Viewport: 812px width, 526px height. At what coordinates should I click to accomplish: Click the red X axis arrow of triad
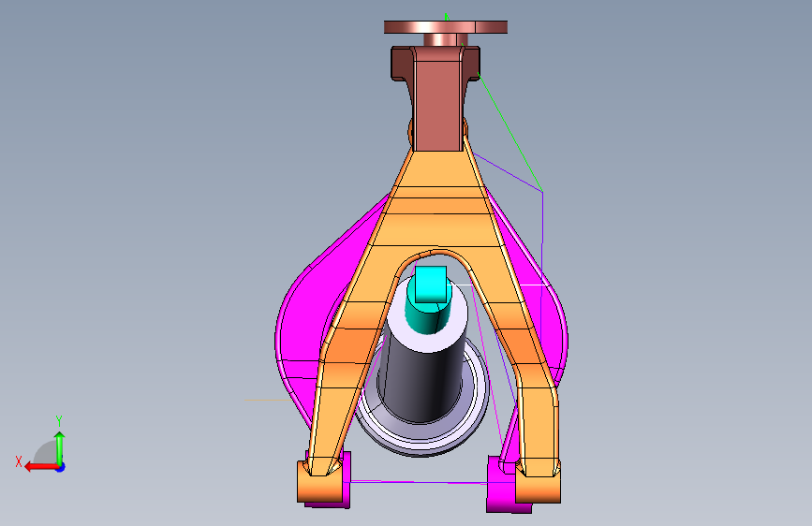click(40, 467)
